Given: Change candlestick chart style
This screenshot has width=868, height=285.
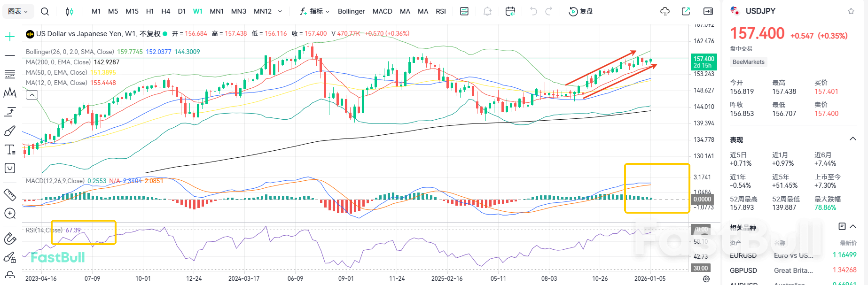Looking at the screenshot, I should point(69,11).
